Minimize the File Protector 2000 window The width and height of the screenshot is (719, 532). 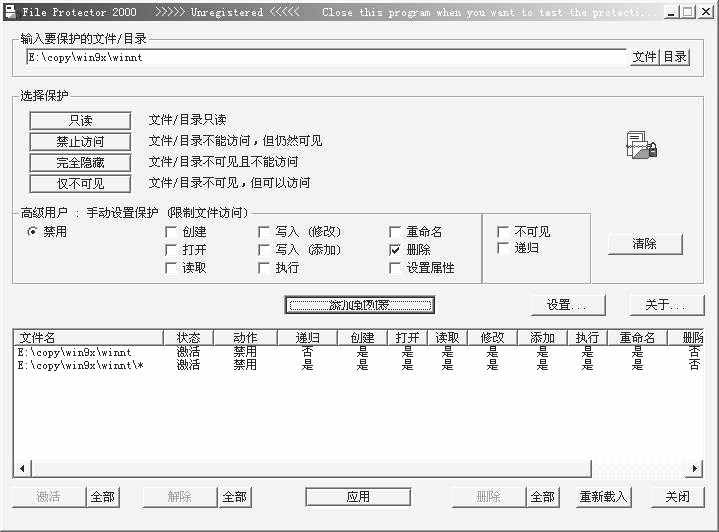671,12
